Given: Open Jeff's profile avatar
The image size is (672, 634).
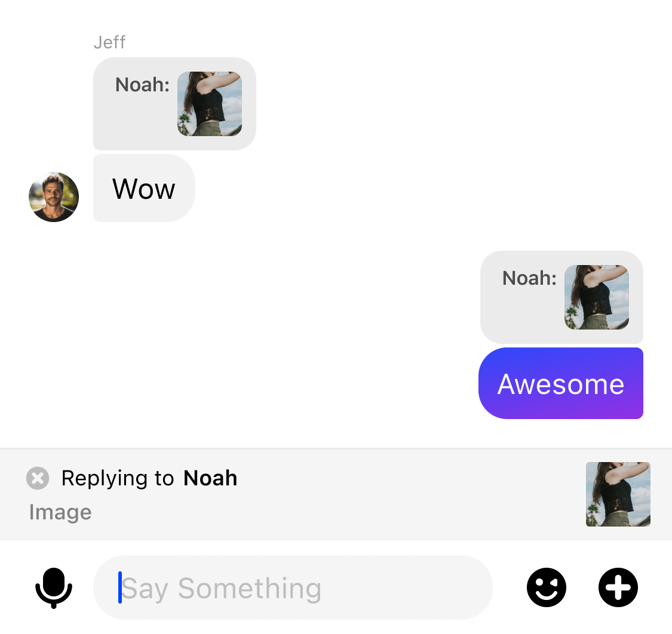Looking at the screenshot, I should (54, 197).
